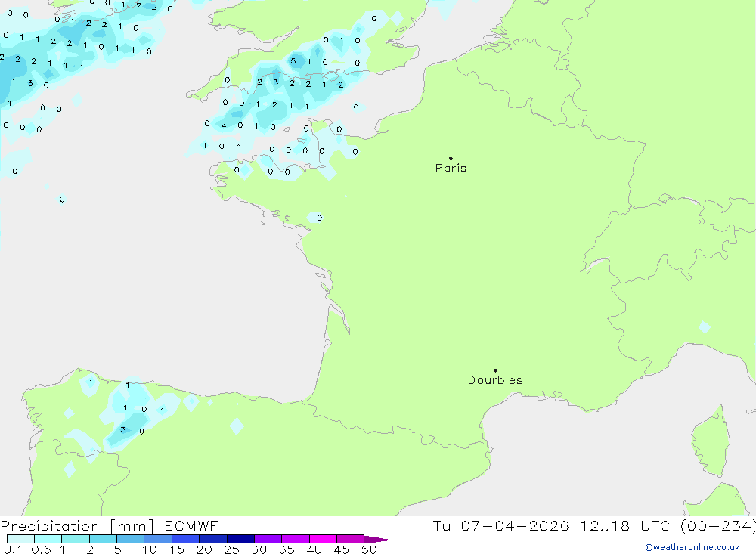
Task: Pick the 2–5 mm legend swatch
Action: point(103,539)
